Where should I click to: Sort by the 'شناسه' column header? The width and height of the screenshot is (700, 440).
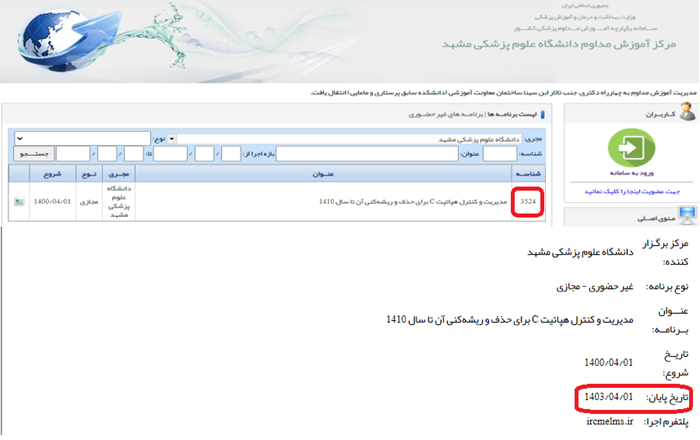[x=528, y=174]
